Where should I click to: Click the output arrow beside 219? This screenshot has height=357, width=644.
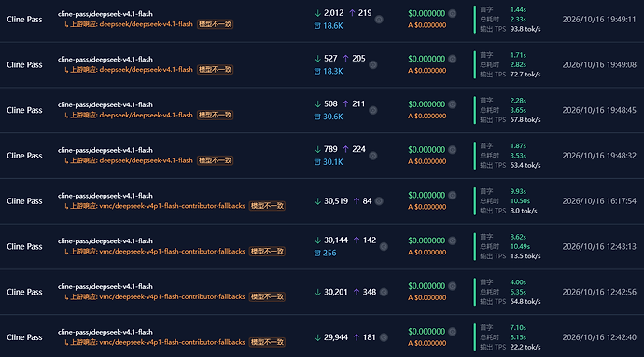(352, 13)
